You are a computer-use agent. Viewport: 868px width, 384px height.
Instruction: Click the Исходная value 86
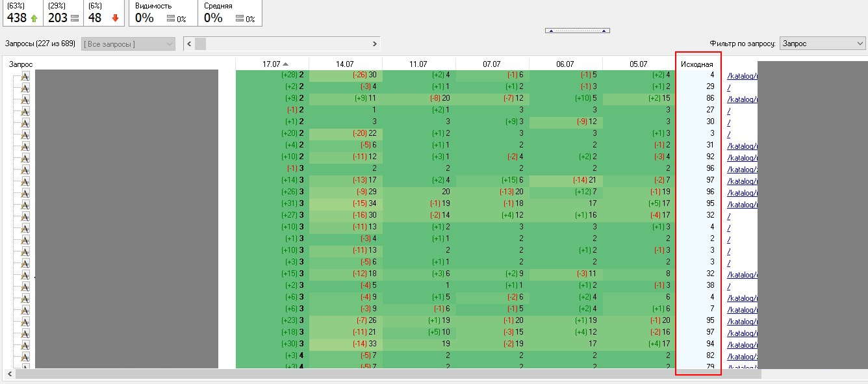coord(710,99)
